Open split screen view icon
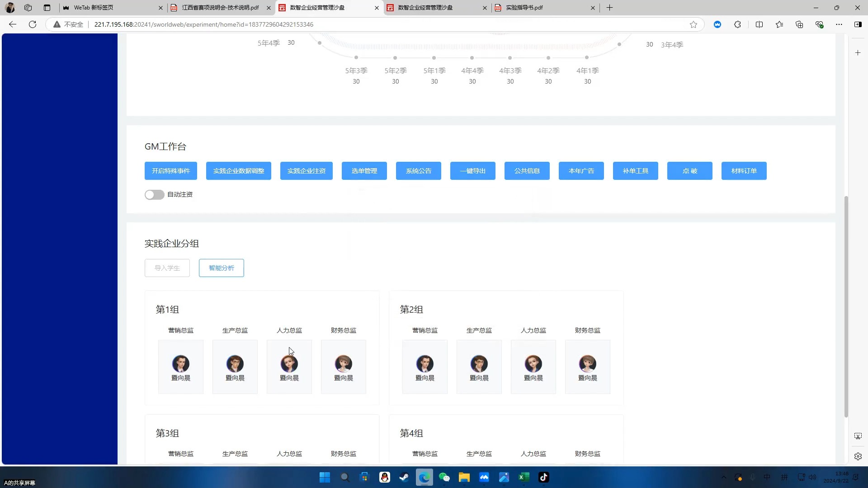Viewport: 868px width, 488px height. click(759, 24)
